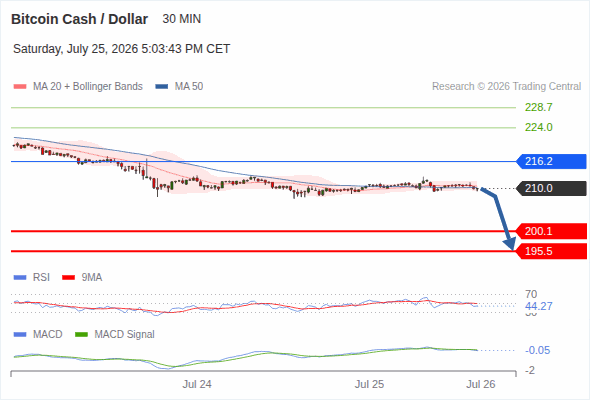
Task: Click the black 210.0 current price tag
Action: point(551,188)
